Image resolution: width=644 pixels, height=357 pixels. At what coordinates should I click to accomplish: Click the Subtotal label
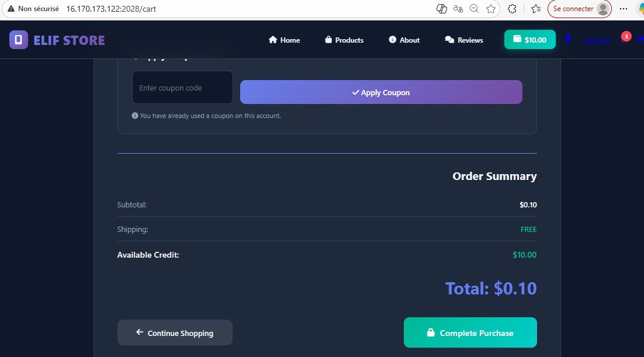click(x=132, y=205)
